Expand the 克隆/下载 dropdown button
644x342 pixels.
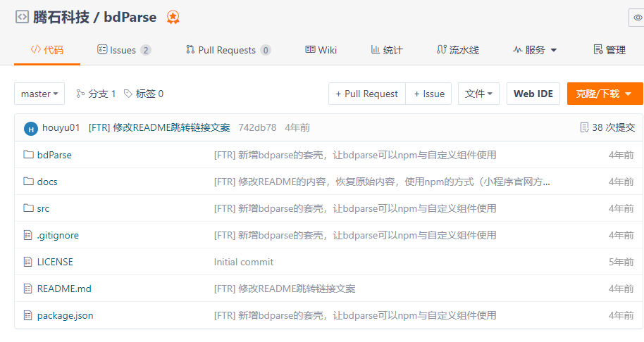click(605, 94)
